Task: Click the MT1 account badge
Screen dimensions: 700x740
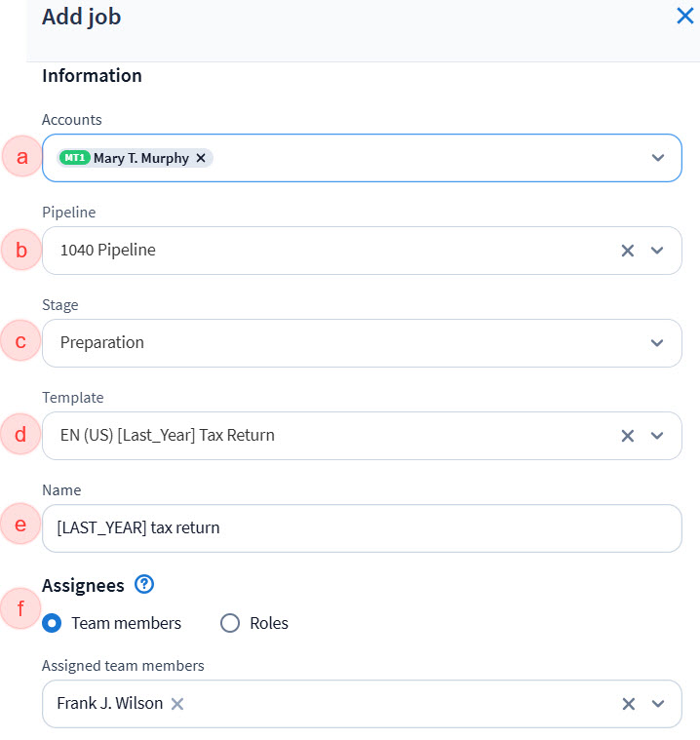Action: click(74, 158)
